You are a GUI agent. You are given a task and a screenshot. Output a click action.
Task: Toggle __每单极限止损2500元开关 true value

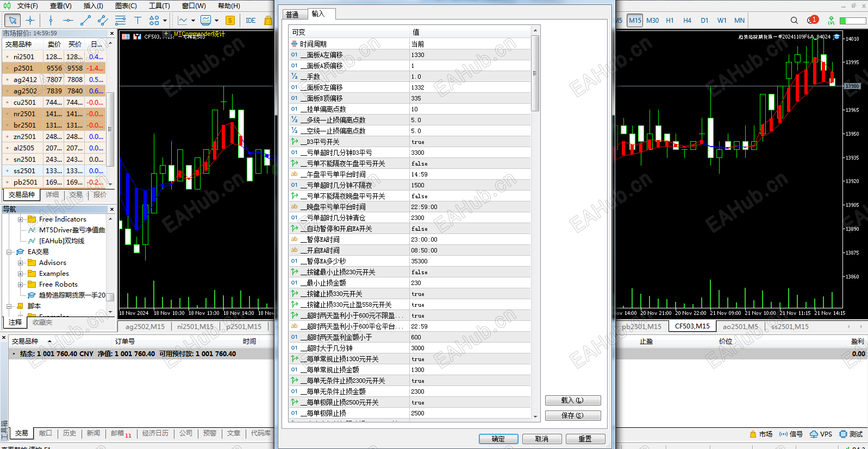[x=470, y=402]
